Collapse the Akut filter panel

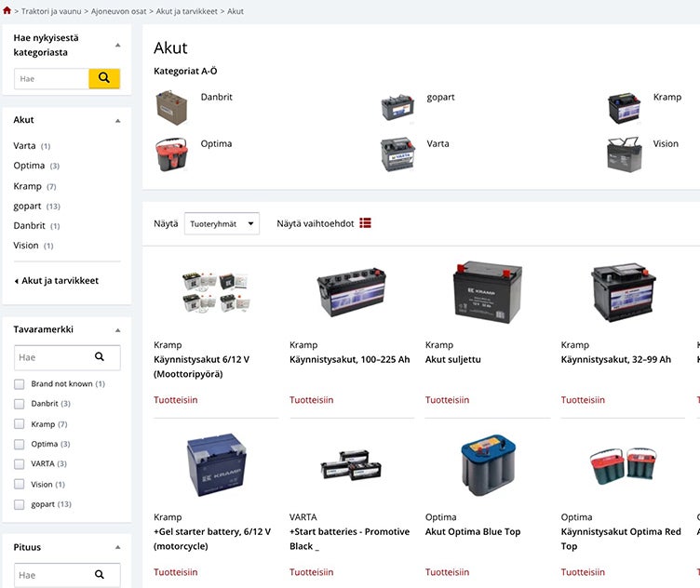click(x=118, y=120)
